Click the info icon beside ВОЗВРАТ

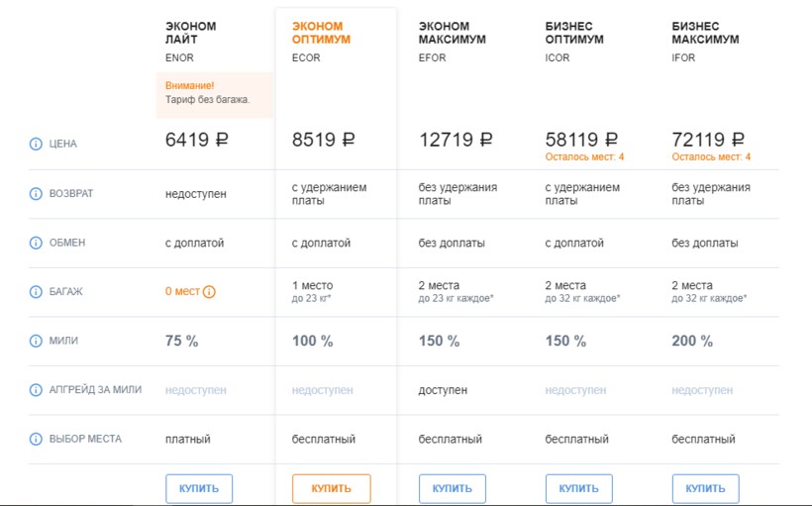37,194
